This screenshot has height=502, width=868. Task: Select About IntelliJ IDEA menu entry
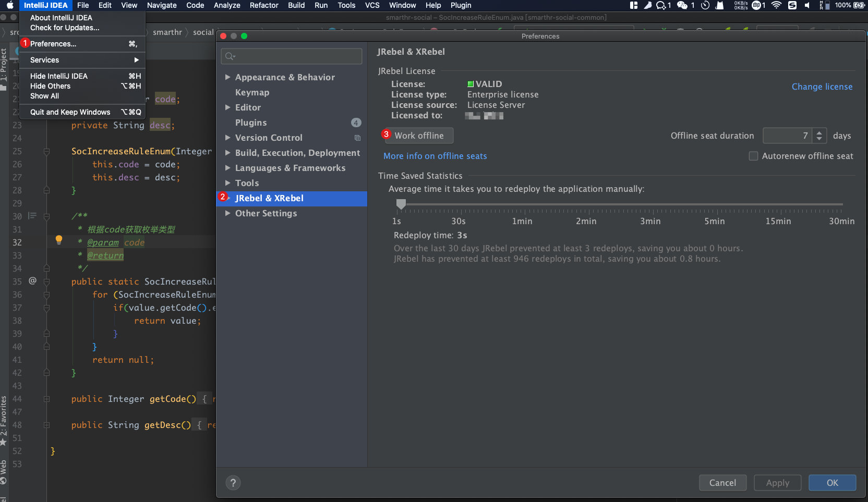pos(82,18)
